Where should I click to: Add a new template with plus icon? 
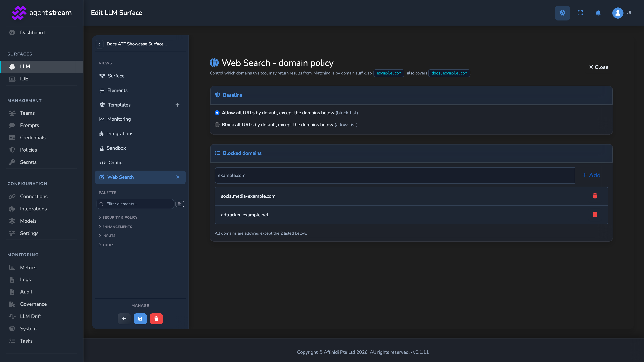pos(178,105)
